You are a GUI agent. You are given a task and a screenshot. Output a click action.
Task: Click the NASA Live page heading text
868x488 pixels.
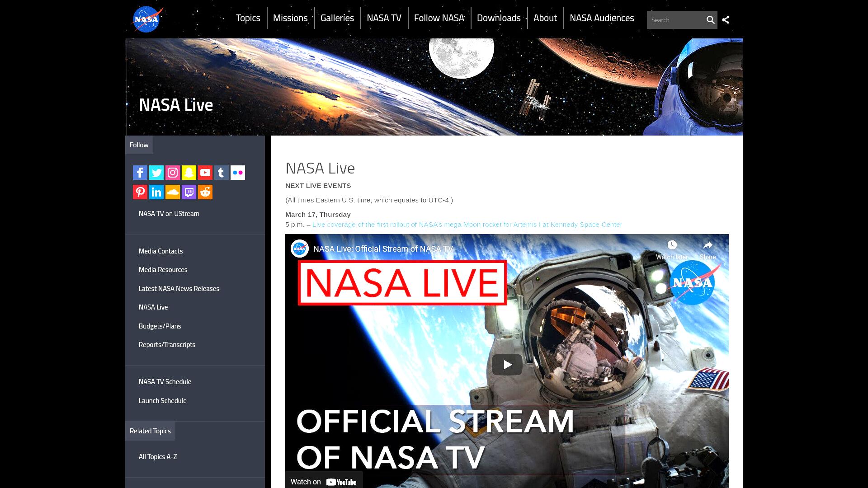[x=320, y=168]
